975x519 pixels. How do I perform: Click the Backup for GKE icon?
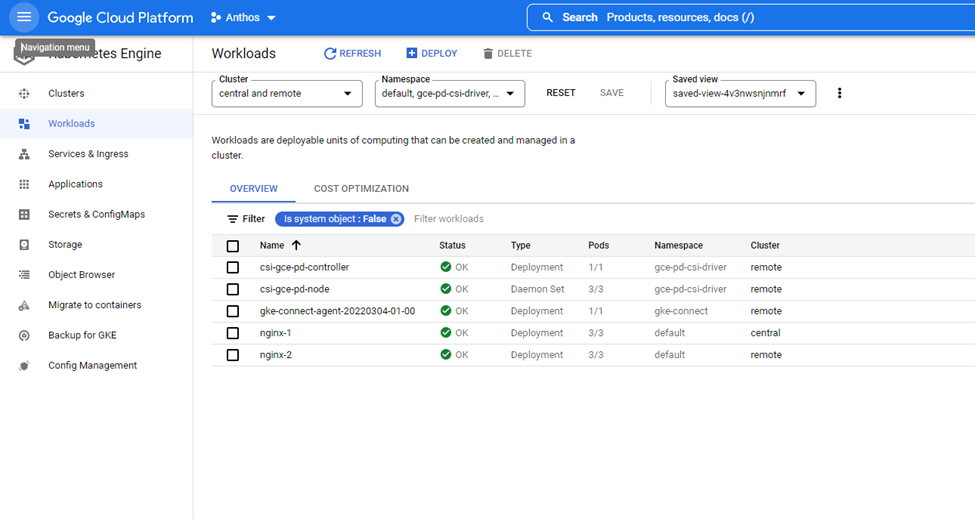(x=24, y=336)
